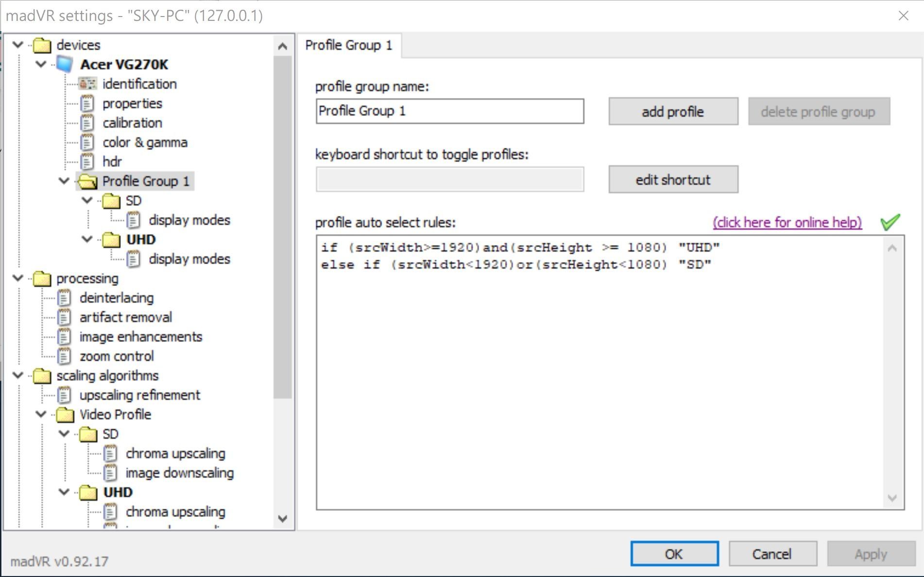
Task: Collapse the Profile Group 1 node
Action: [x=64, y=181]
